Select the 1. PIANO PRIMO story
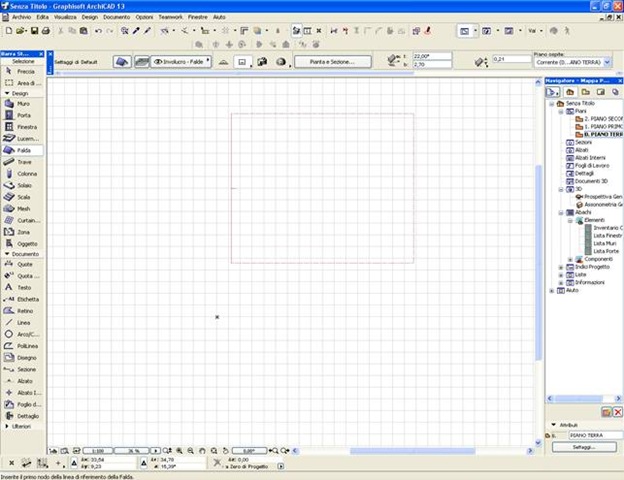This screenshot has height=480, width=624. click(603, 127)
